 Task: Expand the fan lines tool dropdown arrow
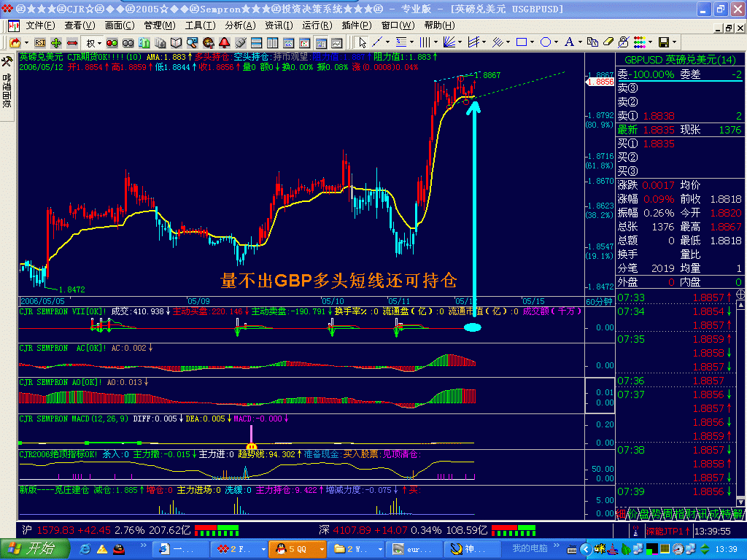(x=460, y=42)
